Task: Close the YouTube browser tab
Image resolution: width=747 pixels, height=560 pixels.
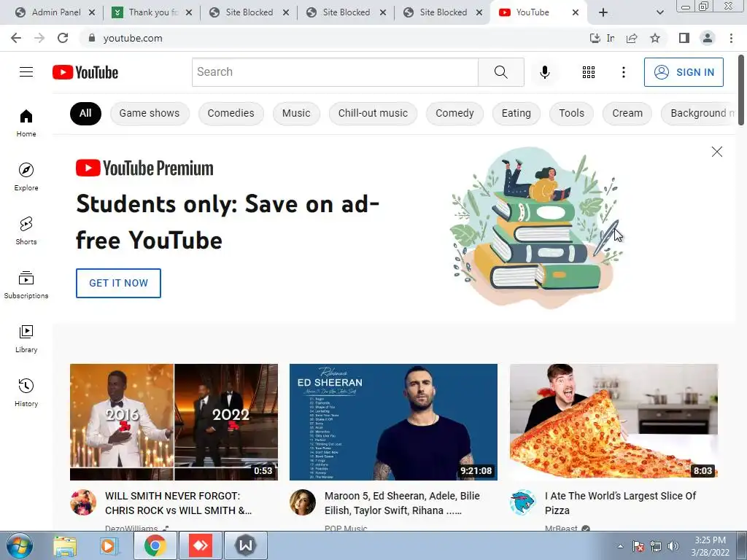Action: pos(576,12)
